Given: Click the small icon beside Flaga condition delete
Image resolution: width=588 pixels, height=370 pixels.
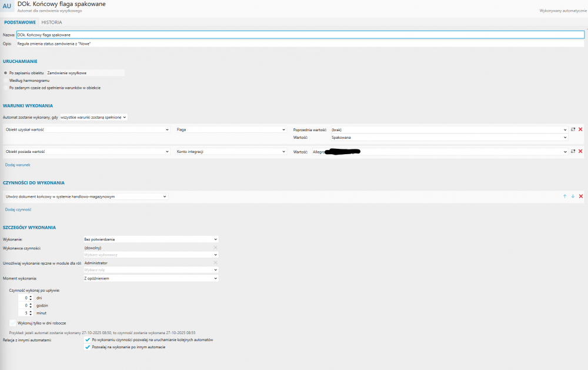Looking at the screenshot, I should click(x=573, y=129).
